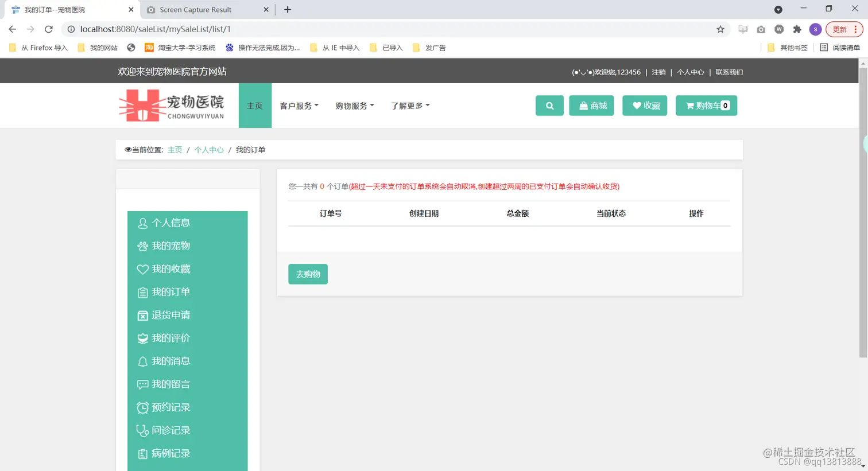Click the stethoscope icon for 问诊记录
Screen dimensions: 868x471
tap(142, 430)
